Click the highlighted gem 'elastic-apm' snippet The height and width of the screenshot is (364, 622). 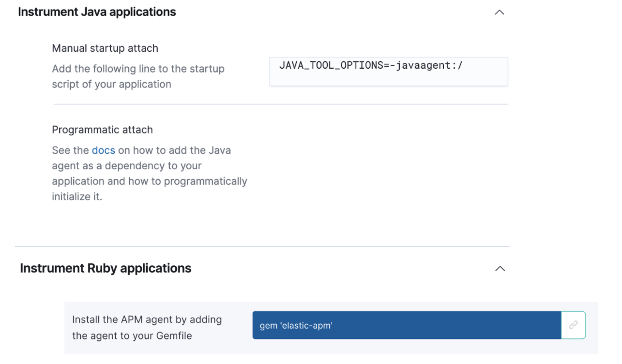[x=406, y=324]
